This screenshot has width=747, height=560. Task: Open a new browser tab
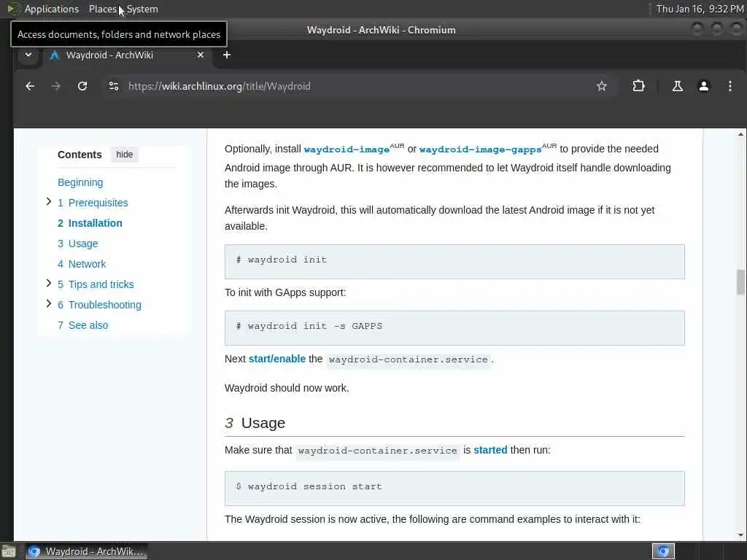tap(227, 55)
